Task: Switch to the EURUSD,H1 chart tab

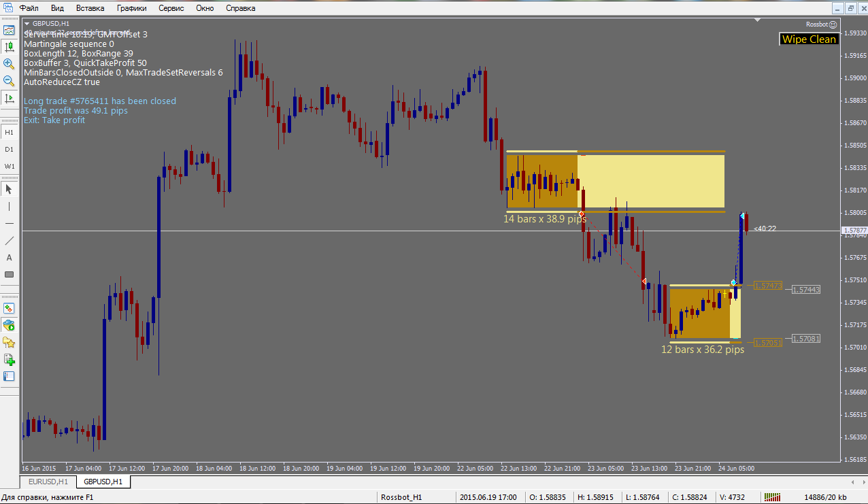Action: (48, 482)
